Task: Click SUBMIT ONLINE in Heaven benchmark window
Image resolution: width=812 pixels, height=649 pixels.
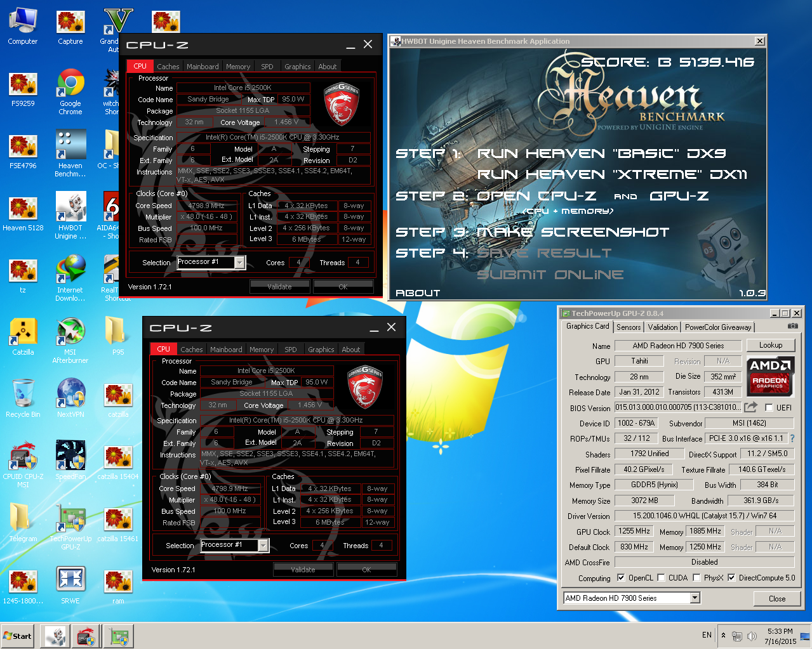Action: pos(550,275)
